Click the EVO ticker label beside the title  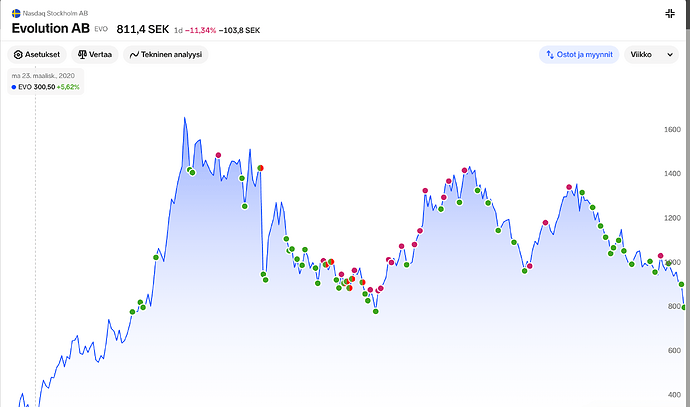[x=101, y=30]
